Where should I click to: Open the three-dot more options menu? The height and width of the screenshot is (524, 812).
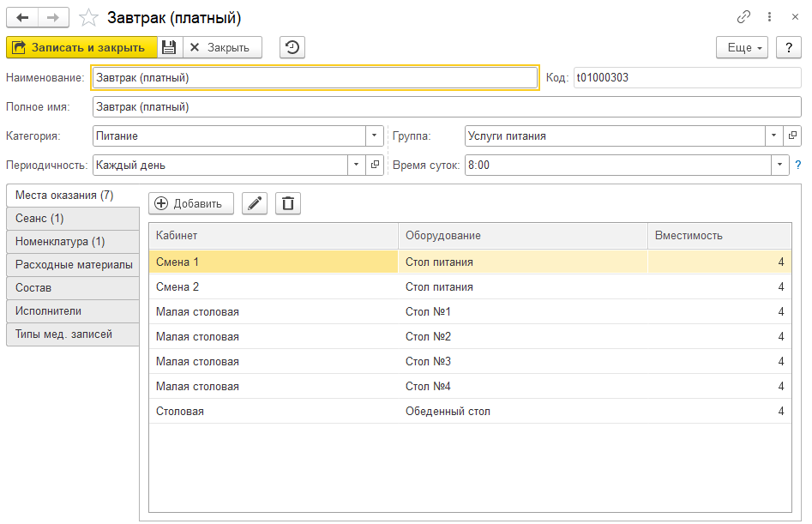pos(769,17)
